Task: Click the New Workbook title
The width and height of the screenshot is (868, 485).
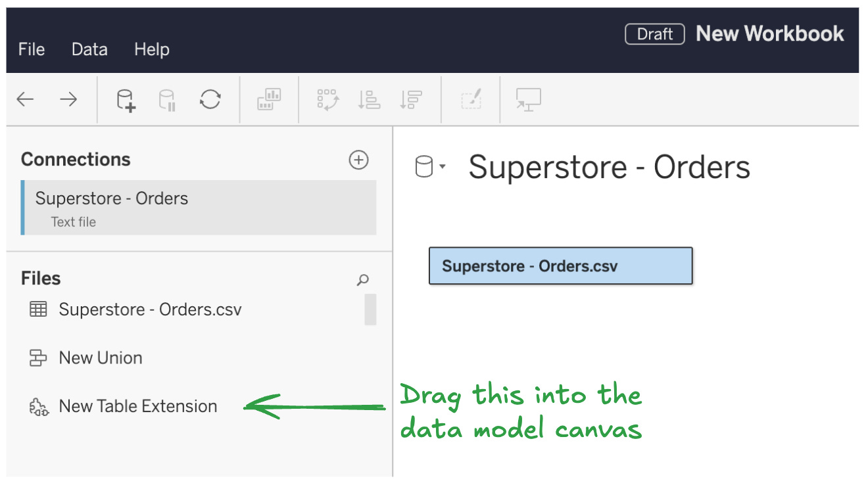Action: pyautogui.click(x=770, y=34)
